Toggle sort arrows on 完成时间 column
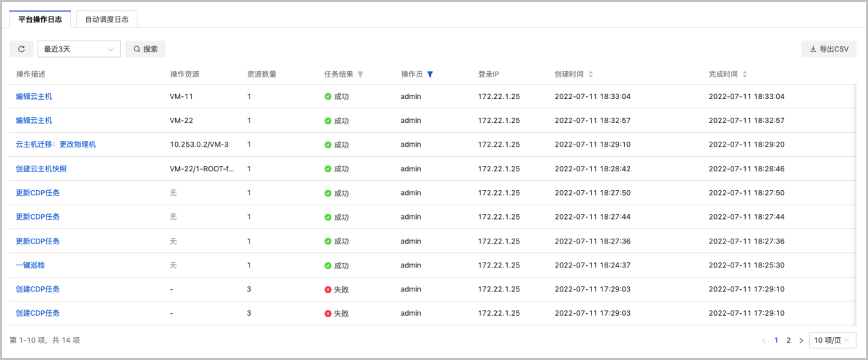 (745, 74)
